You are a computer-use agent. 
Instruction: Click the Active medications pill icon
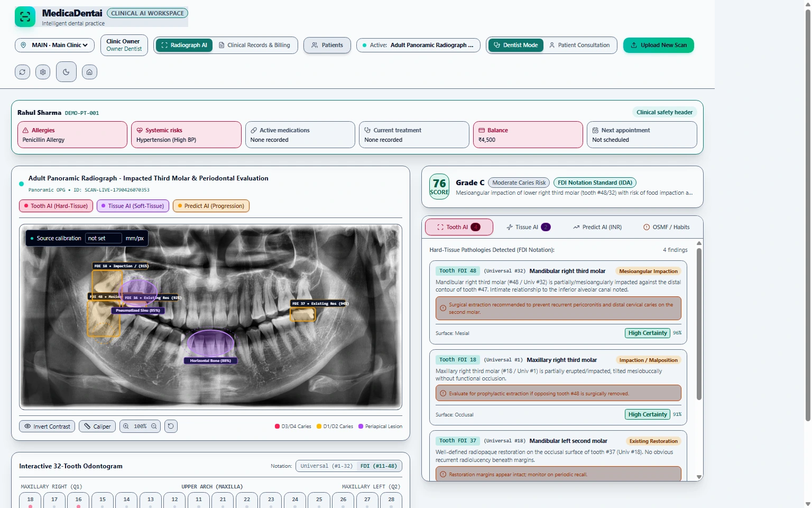pyautogui.click(x=254, y=130)
